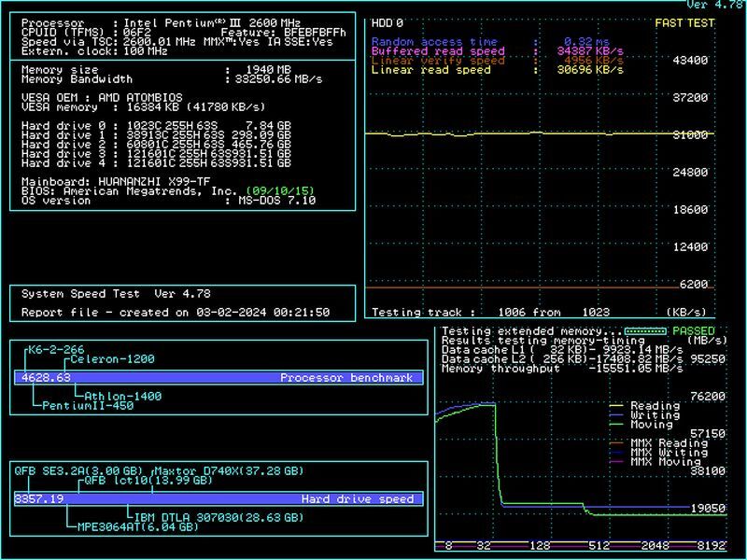The width and height of the screenshot is (747, 560).
Task: Click the 6200 axis value
Action: click(693, 285)
